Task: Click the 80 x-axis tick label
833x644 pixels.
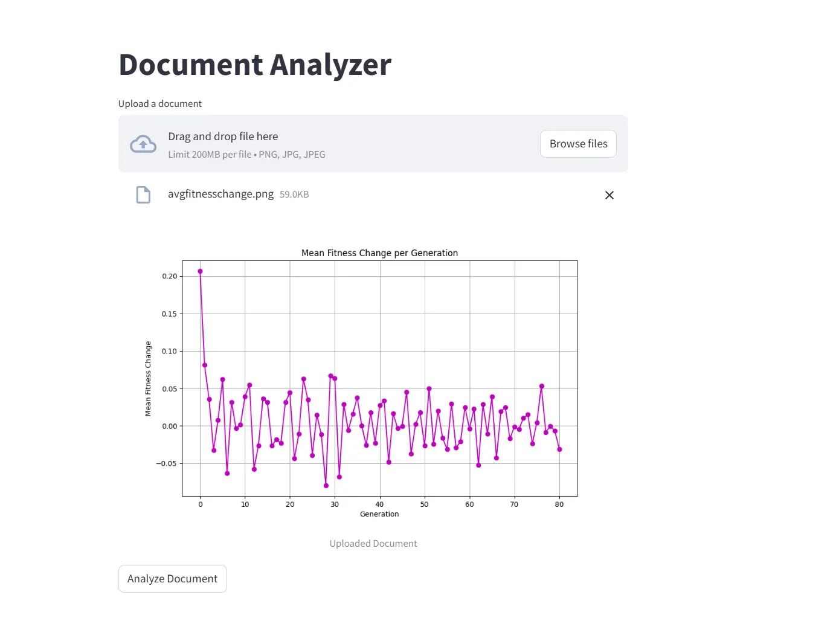Action: click(559, 504)
